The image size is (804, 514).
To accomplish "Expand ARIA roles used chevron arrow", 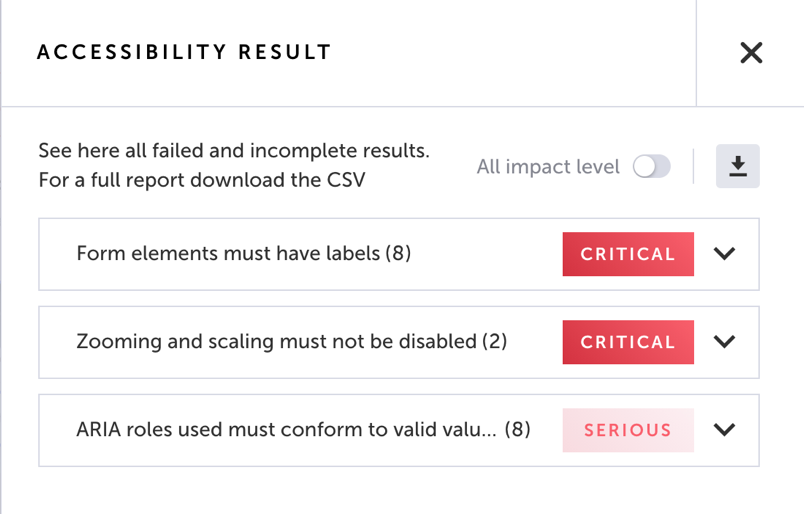I will tap(724, 430).
